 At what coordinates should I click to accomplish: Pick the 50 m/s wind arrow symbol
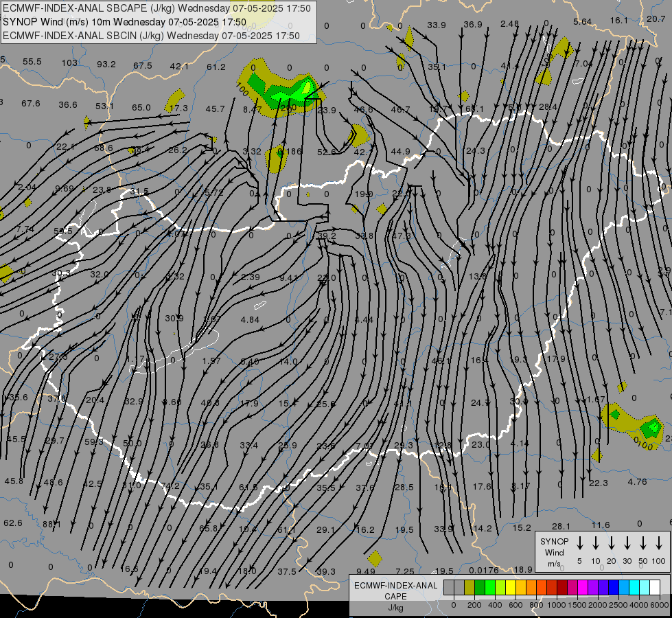[x=643, y=543]
